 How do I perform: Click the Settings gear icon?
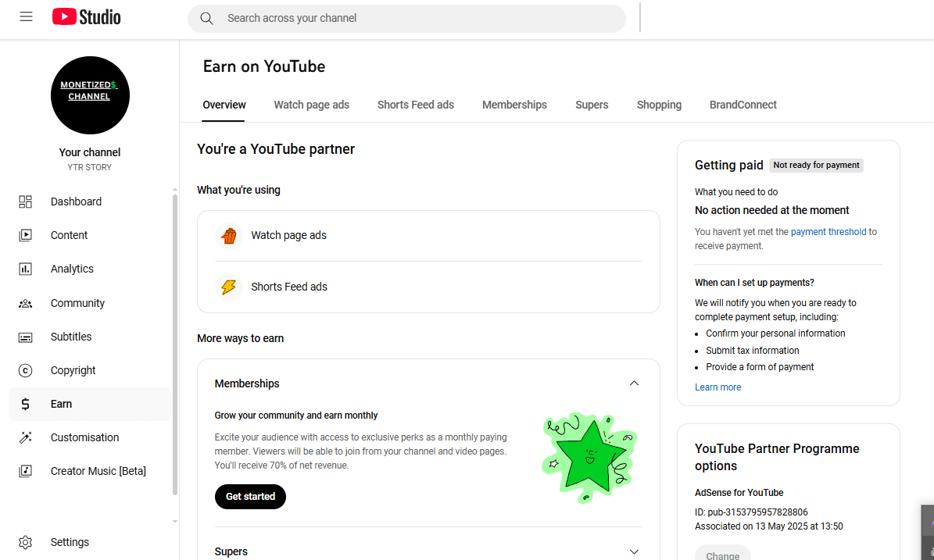[x=25, y=542]
